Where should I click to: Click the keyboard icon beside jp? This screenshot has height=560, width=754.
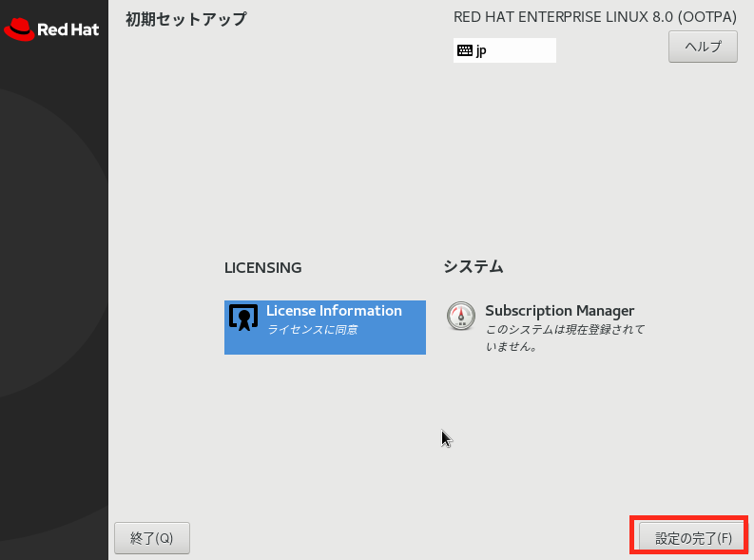[465, 50]
